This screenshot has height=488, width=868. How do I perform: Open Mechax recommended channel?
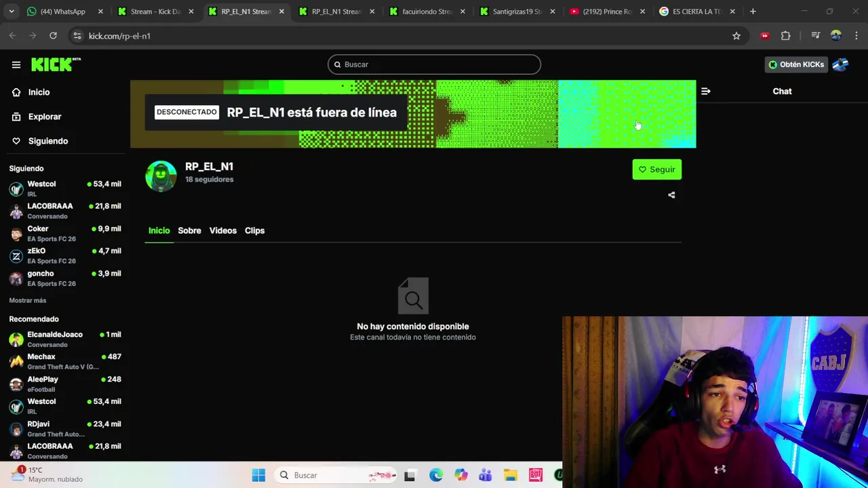pyautogui.click(x=65, y=361)
